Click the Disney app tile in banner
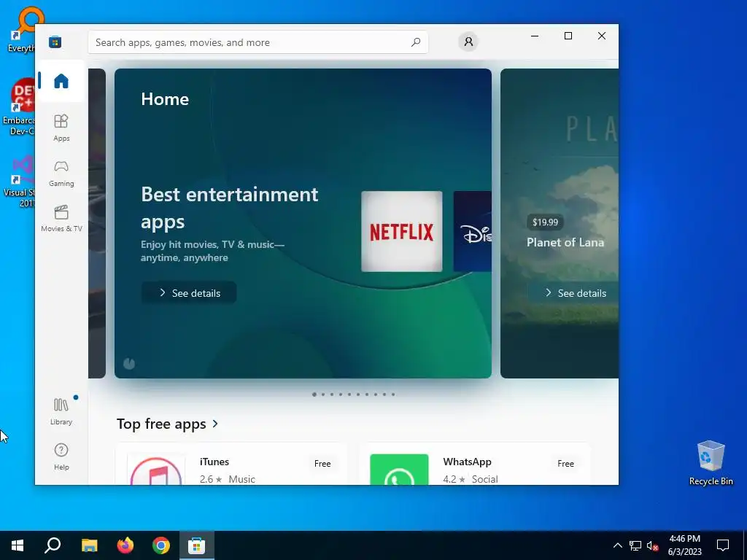The width and height of the screenshot is (747, 560). 472,231
